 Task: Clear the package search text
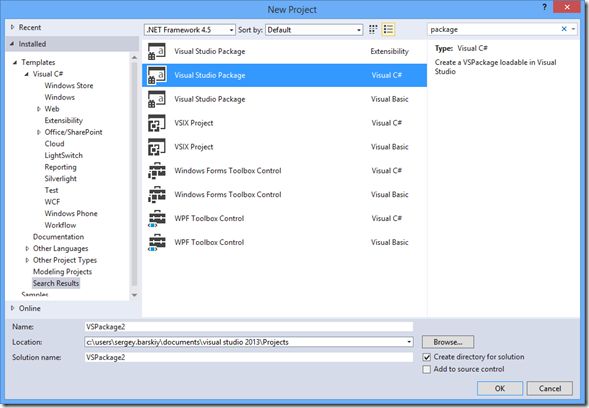coord(564,29)
